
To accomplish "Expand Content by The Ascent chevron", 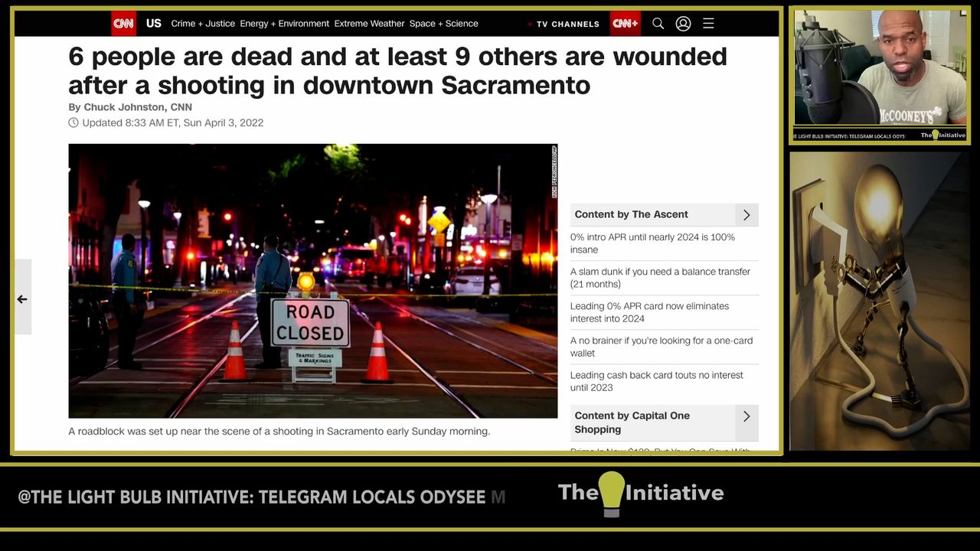I will point(746,215).
